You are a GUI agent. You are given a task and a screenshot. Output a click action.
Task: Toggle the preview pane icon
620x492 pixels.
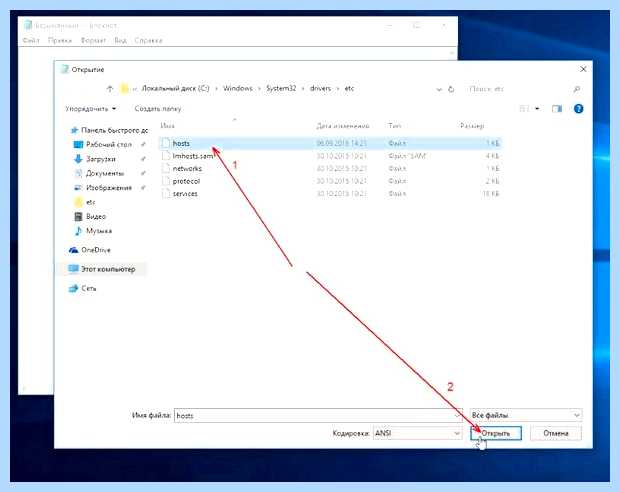(x=557, y=109)
